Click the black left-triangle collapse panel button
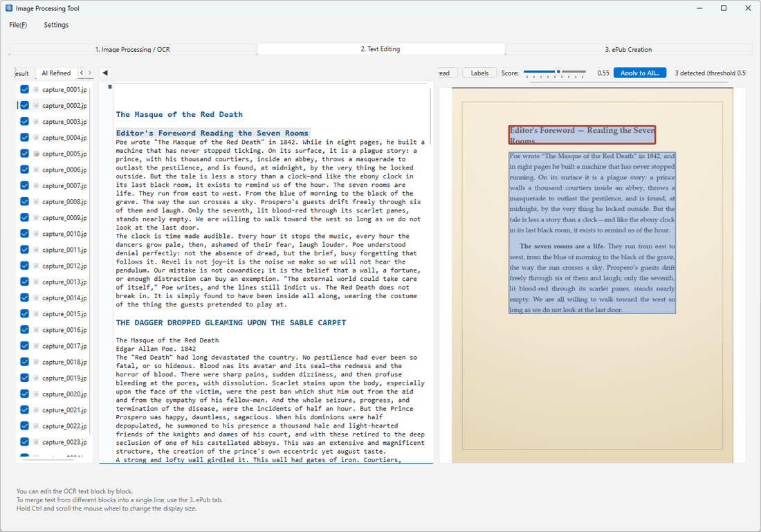The height and width of the screenshot is (532, 761). 105,73
